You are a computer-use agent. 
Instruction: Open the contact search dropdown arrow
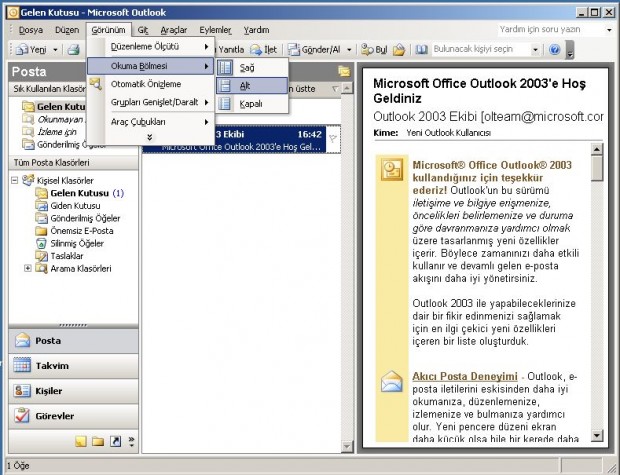coord(535,50)
